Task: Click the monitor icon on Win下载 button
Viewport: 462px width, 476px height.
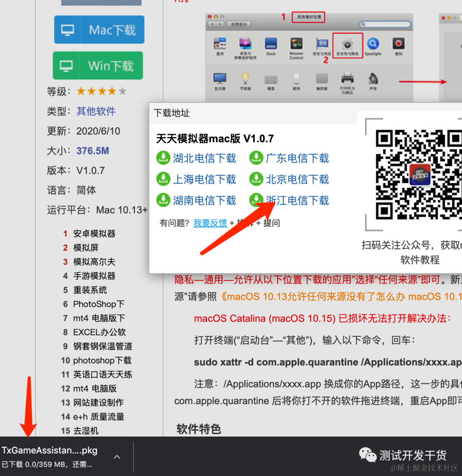Action: (x=66, y=66)
